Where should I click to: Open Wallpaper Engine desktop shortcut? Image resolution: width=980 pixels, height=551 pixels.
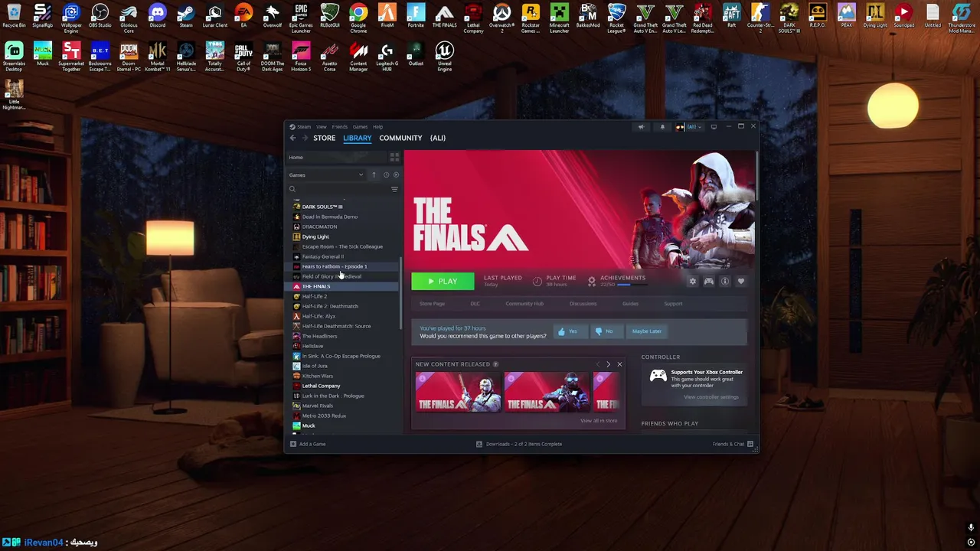tap(71, 18)
